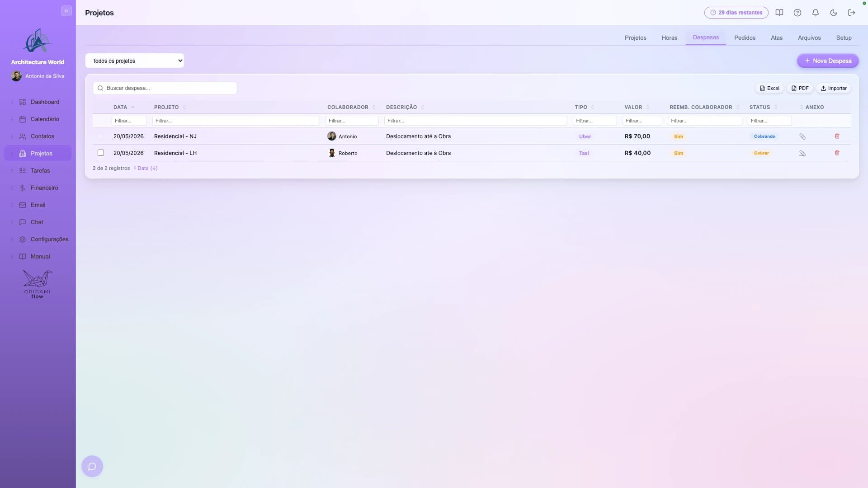
Task: Open the floating chat bubble button
Action: (92, 466)
